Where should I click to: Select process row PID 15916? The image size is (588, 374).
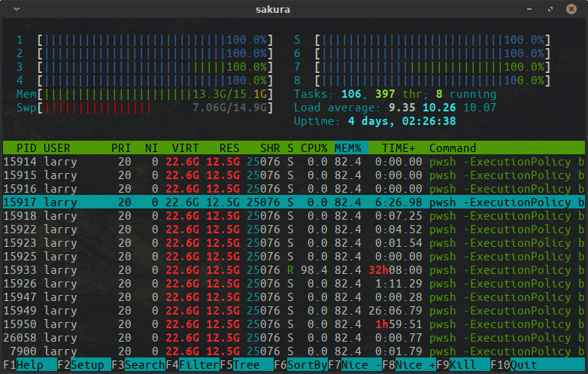[x=294, y=189]
